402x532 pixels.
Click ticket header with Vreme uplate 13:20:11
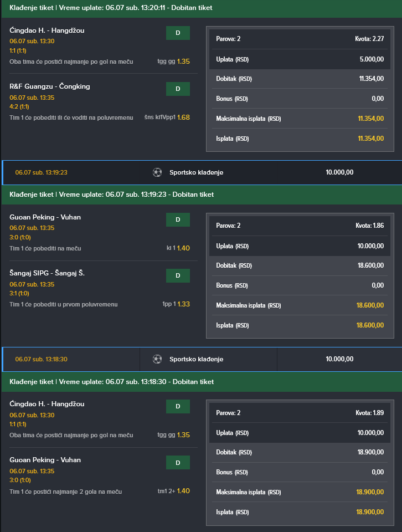point(202,8)
